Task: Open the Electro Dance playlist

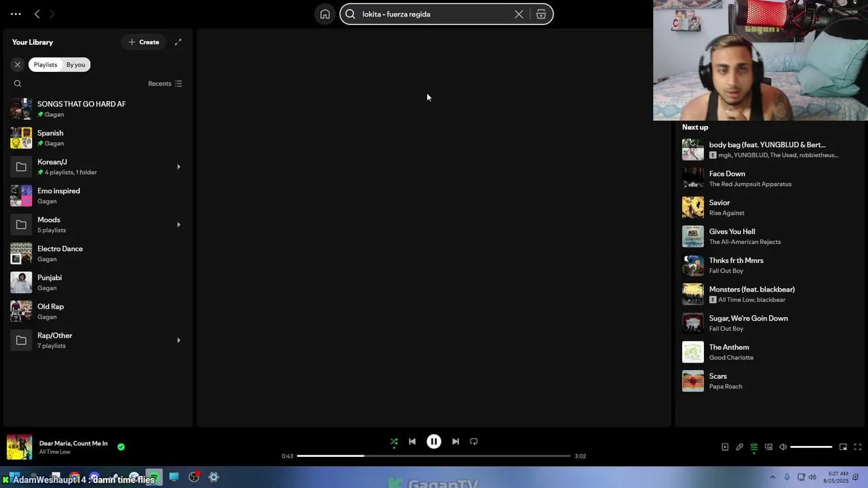Action: 98,253
